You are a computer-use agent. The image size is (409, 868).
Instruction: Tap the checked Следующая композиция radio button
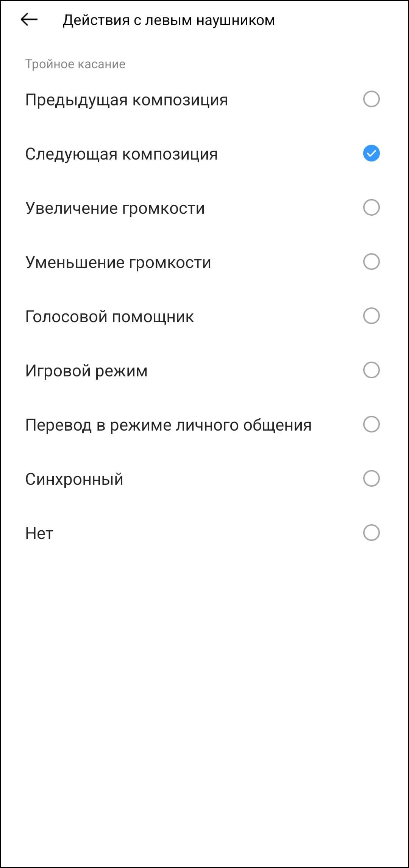click(x=371, y=154)
